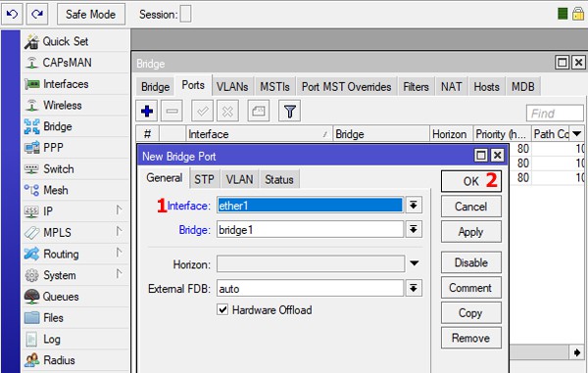The image size is (588, 373).
Task: Toggle Safe Mode button
Action: click(x=91, y=15)
